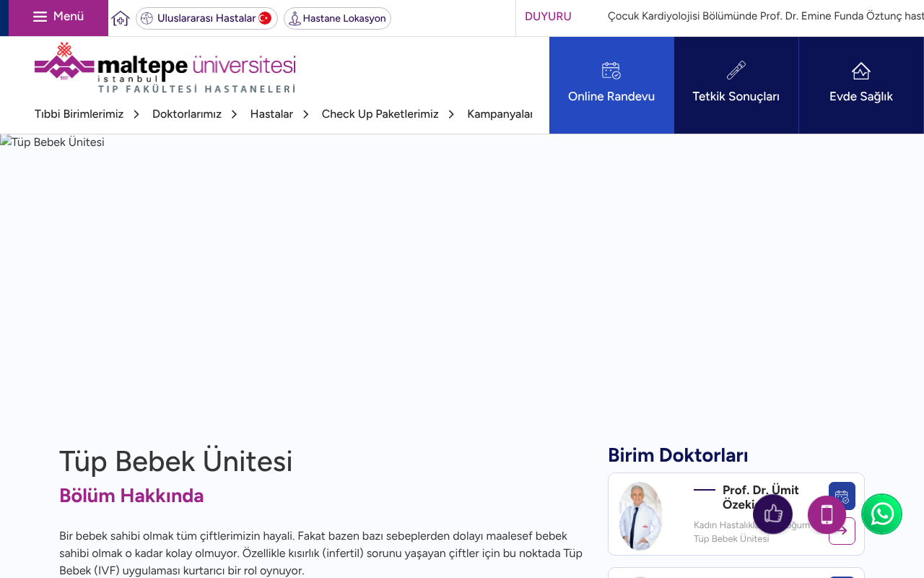Click the house heartbeat icon above Evde Sağlık
Image resolution: width=924 pixels, height=578 pixels.
[861, 70]
